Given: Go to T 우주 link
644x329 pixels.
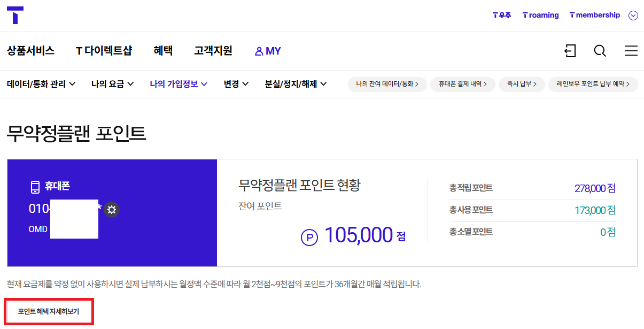Looking at the screenshot, I should click(x=502, y=15).
